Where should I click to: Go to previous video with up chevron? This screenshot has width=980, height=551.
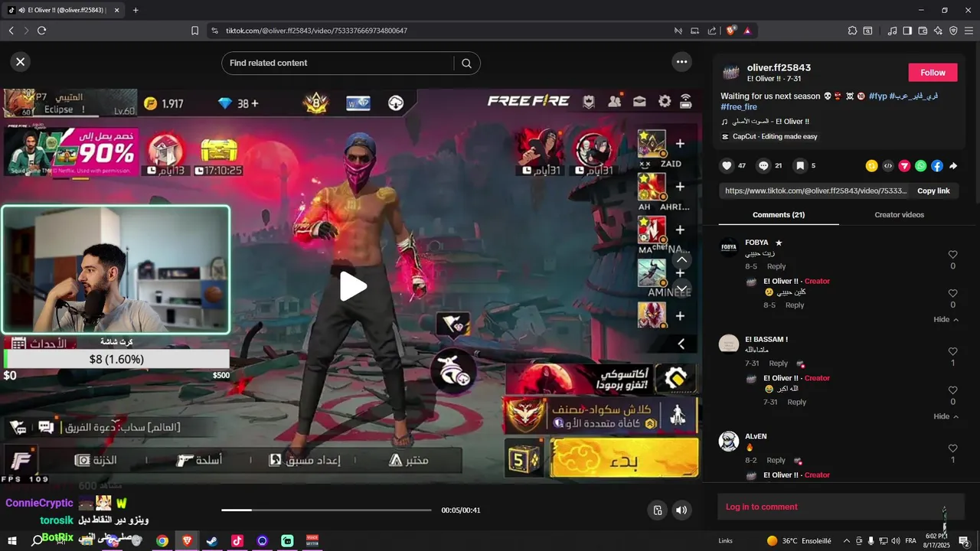click(681, 260)
